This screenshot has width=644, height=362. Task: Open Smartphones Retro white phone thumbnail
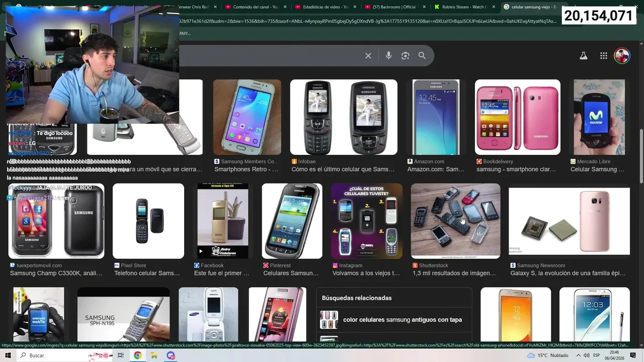(x=247, y=117)
